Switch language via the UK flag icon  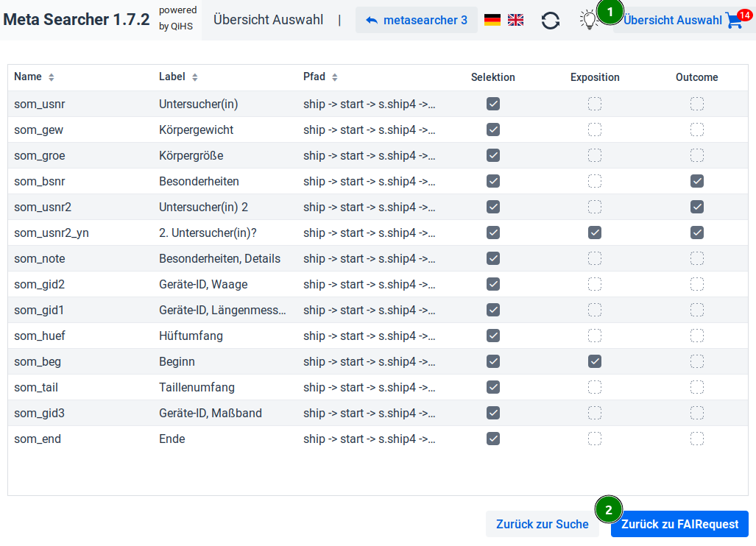pyautogui.click(x=515, y=20)
